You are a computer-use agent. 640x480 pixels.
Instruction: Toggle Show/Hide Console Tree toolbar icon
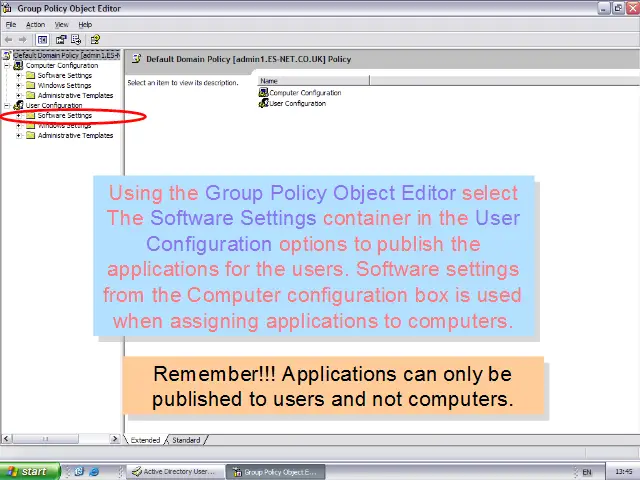43,40
